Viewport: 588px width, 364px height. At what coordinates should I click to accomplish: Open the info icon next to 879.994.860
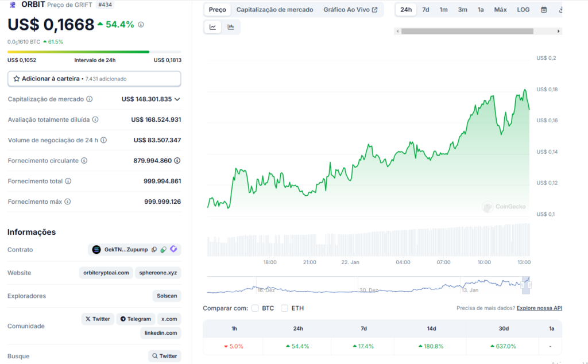[x=177, y=160]
